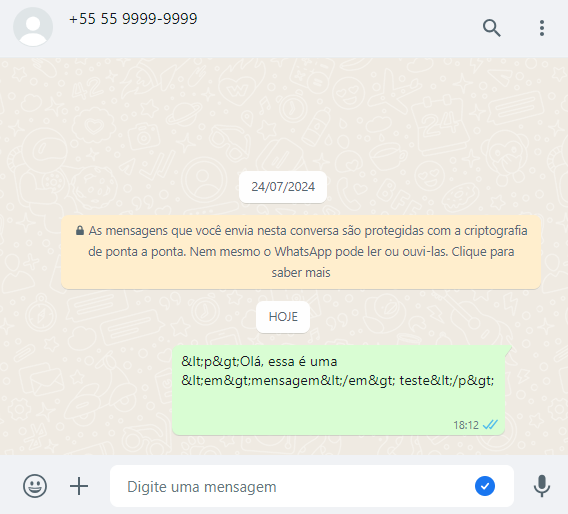Click the lock icon in encryption notice
The width and height of the screenshot is (568, 514).
pyautogui.click(x=80, y=230)
